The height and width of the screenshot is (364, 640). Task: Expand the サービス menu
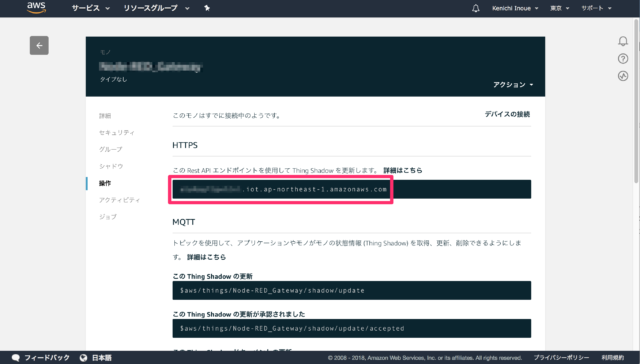click(x=91, y=8)
